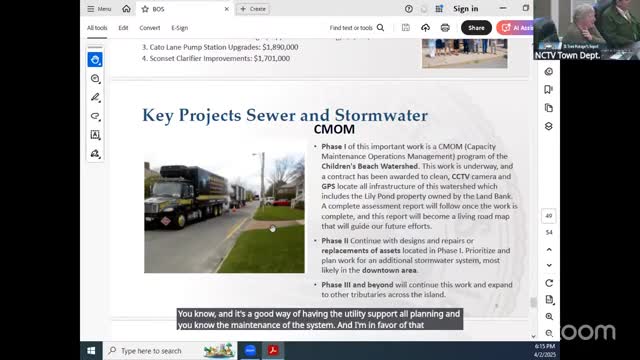Open the Edit tab
The image size is (640, 360).
tap(123, 28)
